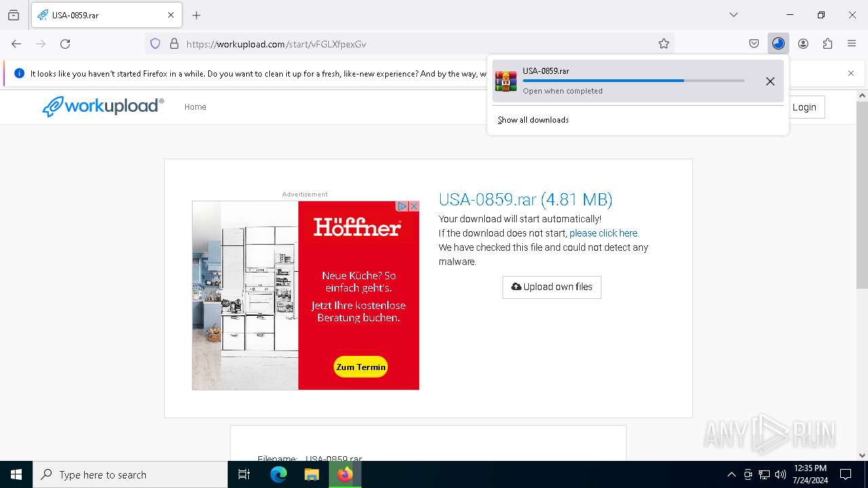Click Zum Termin button in the ad
This screenshot has height=488, width=868.
tap(361, 367)
